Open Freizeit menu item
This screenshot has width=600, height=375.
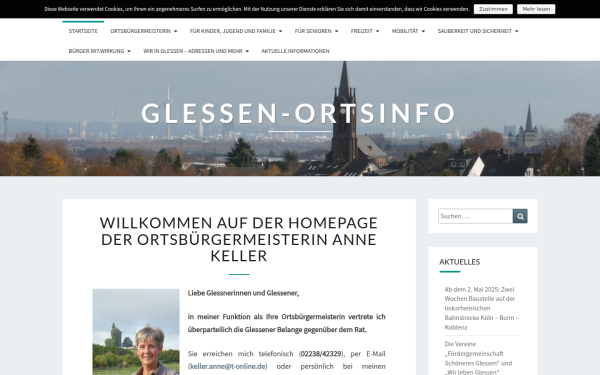(x=362, y=31)
